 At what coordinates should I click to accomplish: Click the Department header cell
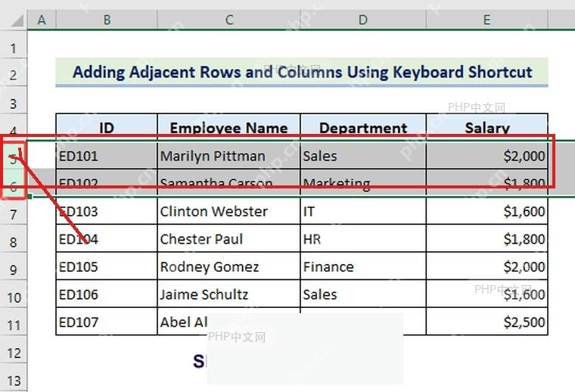click(363, 127)
